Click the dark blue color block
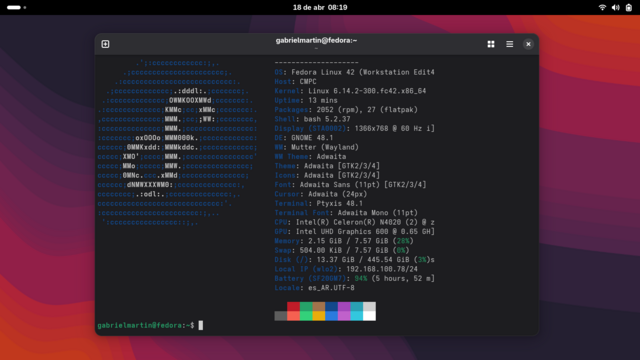Image resolution: width=640 pixels, height=360 pixels. coord(331,307)
